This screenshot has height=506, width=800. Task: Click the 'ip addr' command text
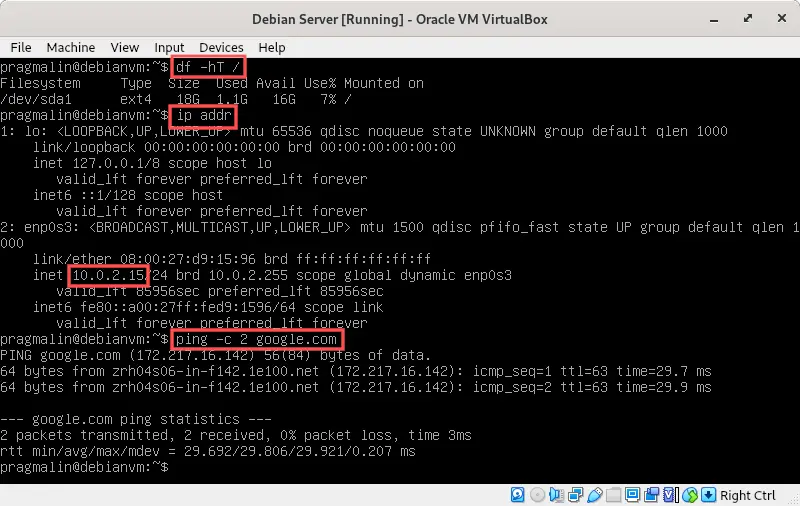tap(204, 115)
